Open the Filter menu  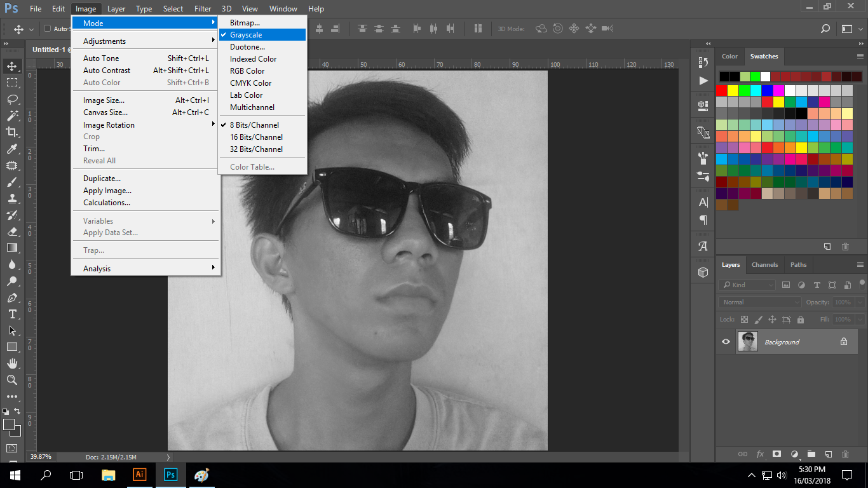pyautogui.click(x=203, y=9)
